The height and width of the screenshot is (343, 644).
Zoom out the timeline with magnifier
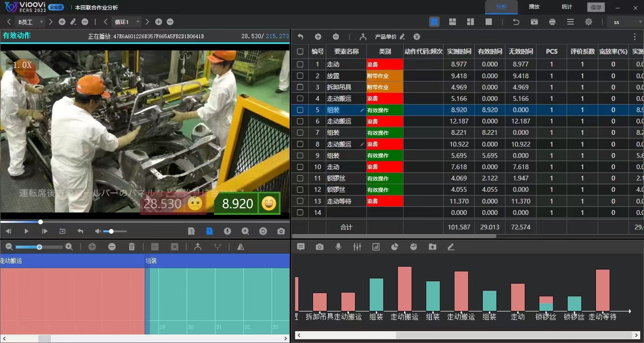pos(8,247)
